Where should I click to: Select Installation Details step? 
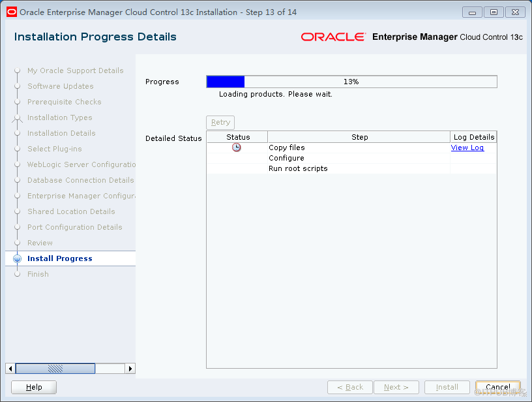tap(61, 133)
